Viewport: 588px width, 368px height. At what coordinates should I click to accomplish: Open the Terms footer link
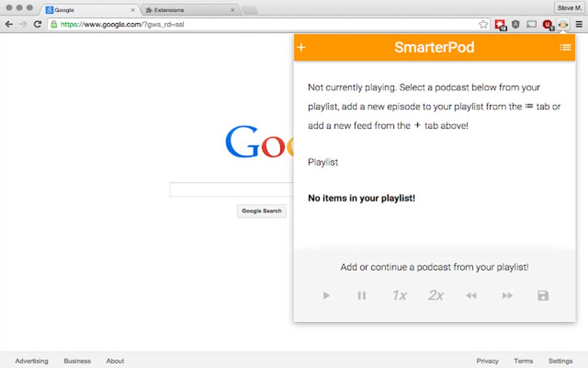click(523, 361)
